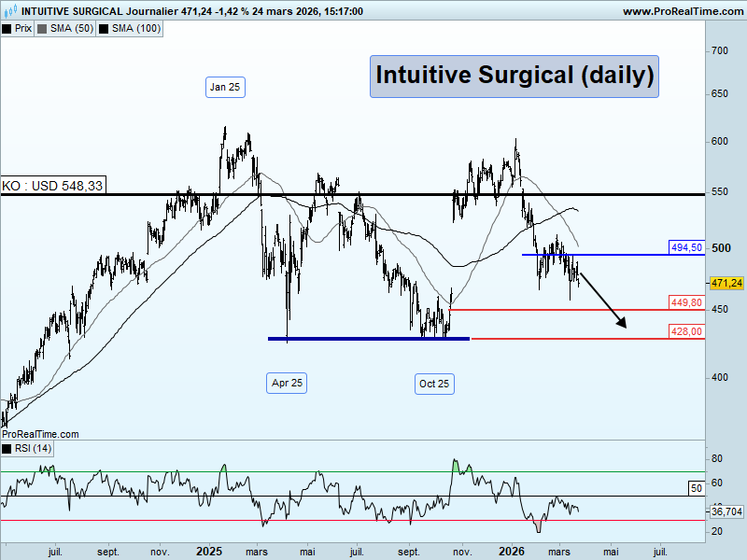Click the yellow 471,24 current price tag
This screenshot has height=560, width=747.
pyautogui.click(x=726, y=284)
